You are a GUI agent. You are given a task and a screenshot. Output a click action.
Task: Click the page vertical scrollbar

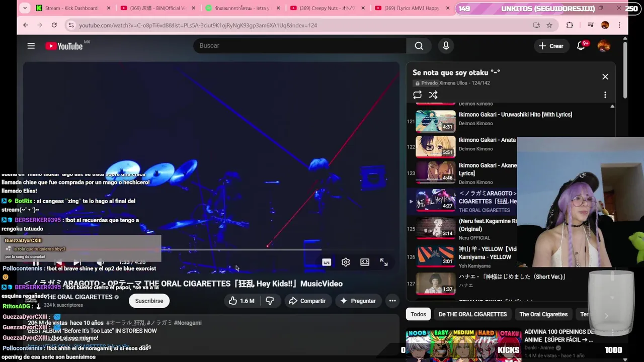625,70
